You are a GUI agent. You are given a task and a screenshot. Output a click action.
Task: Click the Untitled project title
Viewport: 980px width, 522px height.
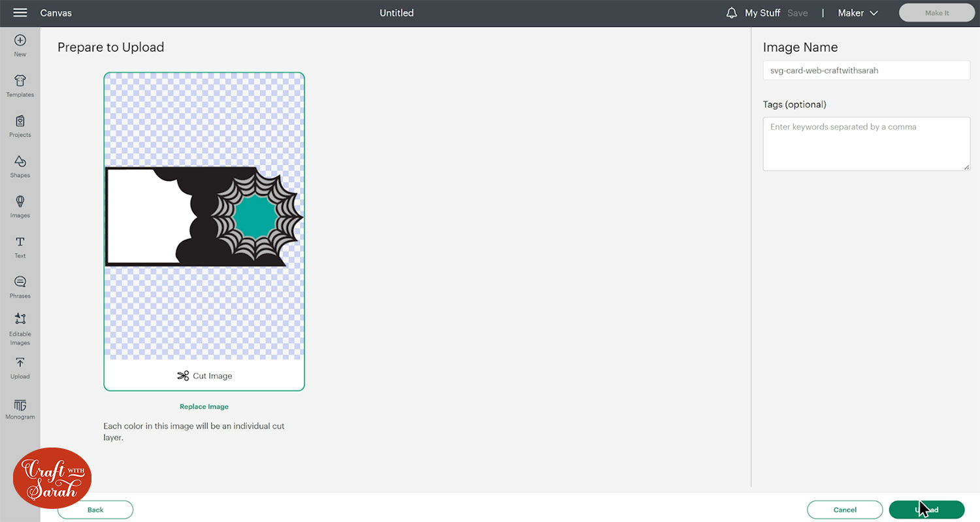pyautogui.click(x=397, y=13)
